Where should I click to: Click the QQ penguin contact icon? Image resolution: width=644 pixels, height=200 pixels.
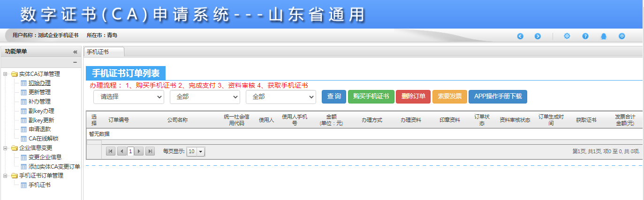tap(604, 36)
